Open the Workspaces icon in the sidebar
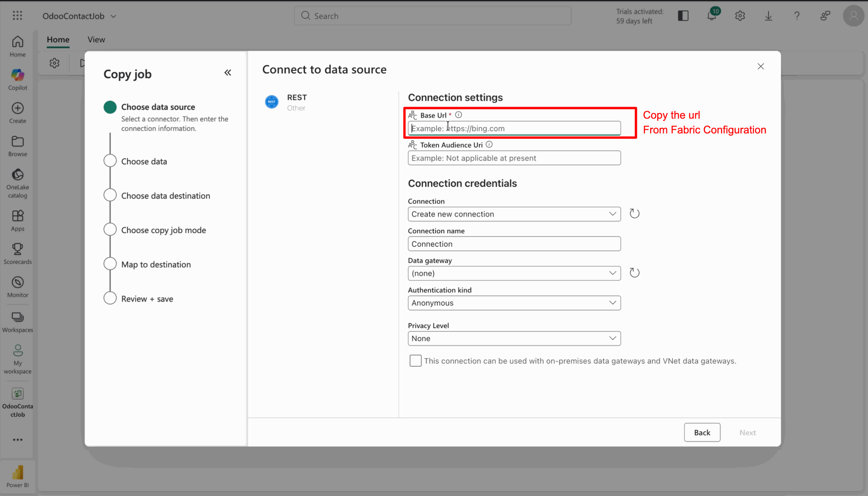This screenshot has width=868, height=496. [x=18, y=321]
